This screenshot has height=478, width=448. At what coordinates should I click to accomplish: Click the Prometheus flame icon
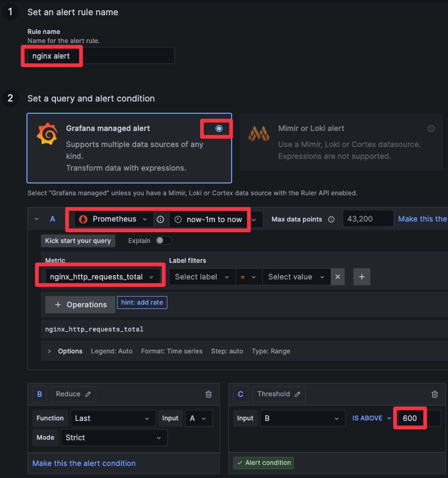[83, 219]
